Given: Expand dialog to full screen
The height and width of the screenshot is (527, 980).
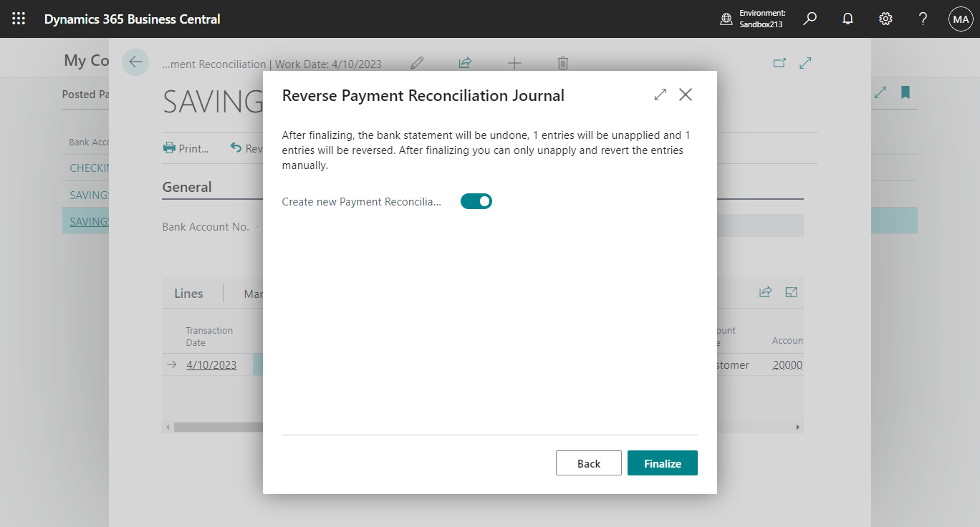Looking at the screenshot, I should click(x=659, y=94).
